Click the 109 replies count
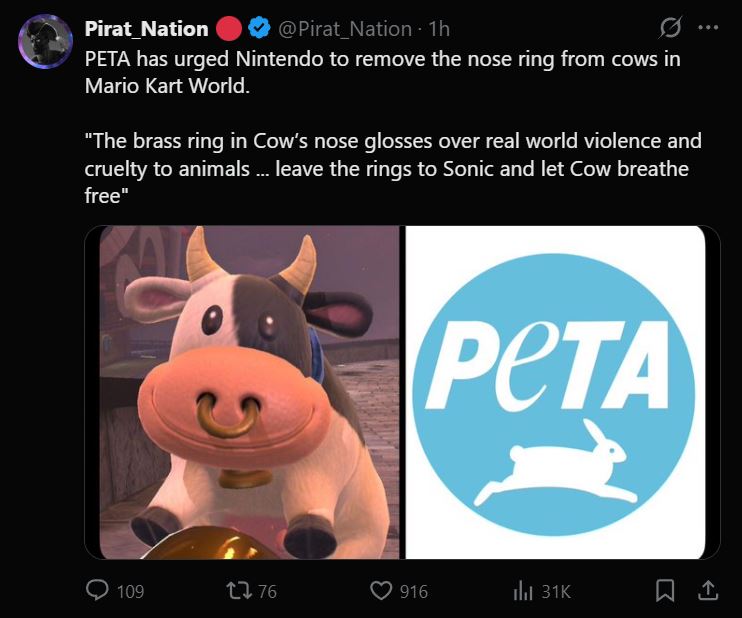This screenshot has height=618, width=742. 130,592
